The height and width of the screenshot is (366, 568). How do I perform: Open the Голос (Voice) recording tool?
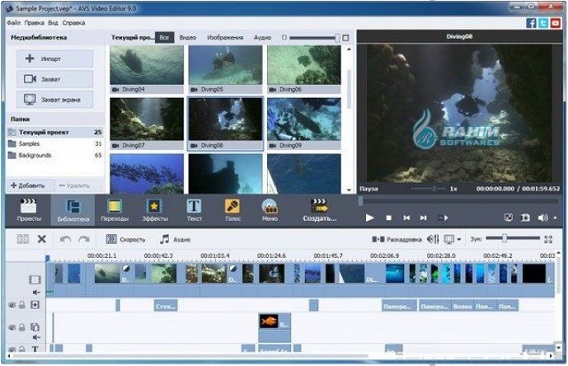pos(232,211)
